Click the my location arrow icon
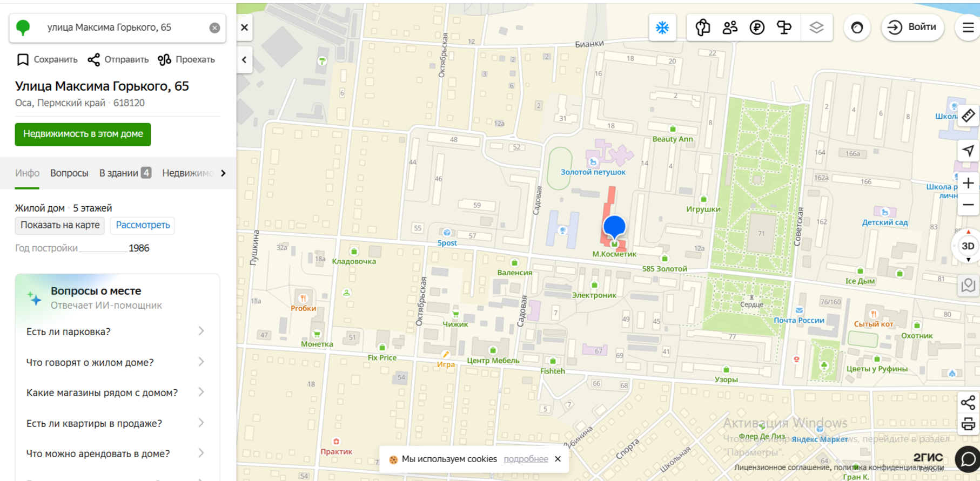 [x=968, y=151]
